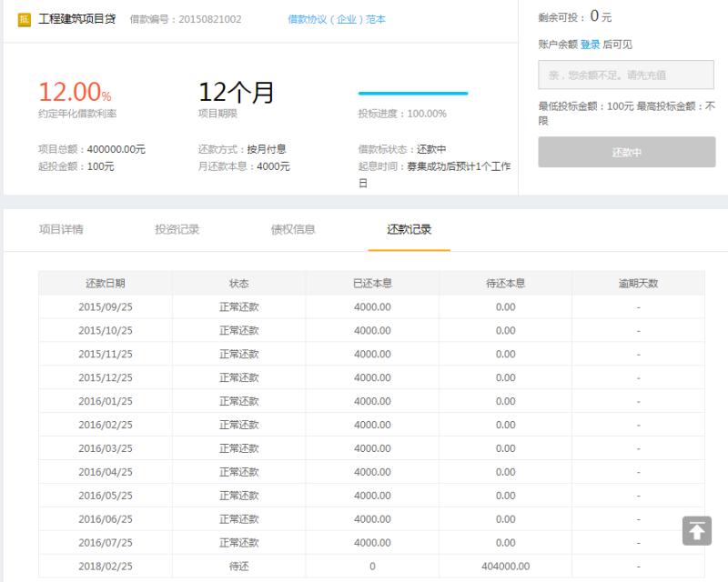
Task: Click the 4000.00 repaid amount for 2016/07/25
Action: coord(372,543)
